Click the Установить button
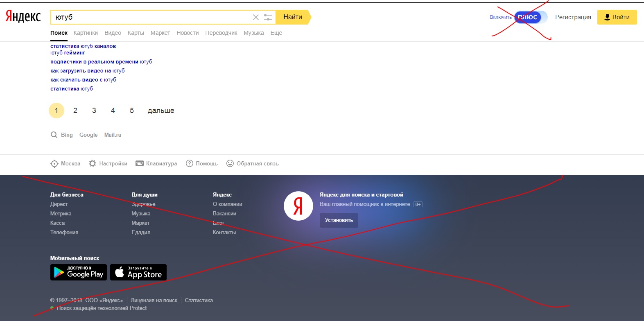The width and height of the screenshot is (644, 321). (x=339, y=220)
